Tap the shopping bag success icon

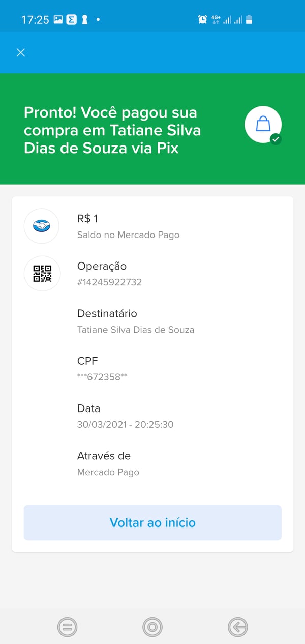(x=263, y=124)
